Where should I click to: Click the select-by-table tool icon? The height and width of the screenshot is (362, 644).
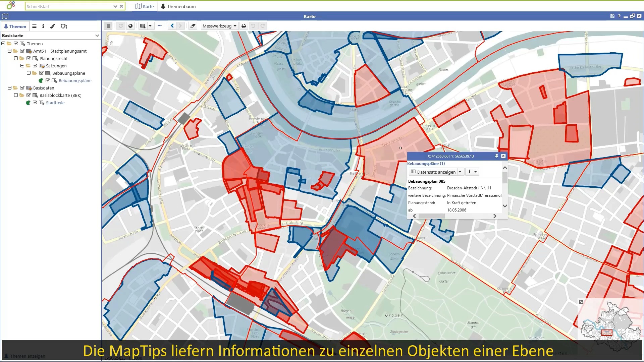click(143, 26)
